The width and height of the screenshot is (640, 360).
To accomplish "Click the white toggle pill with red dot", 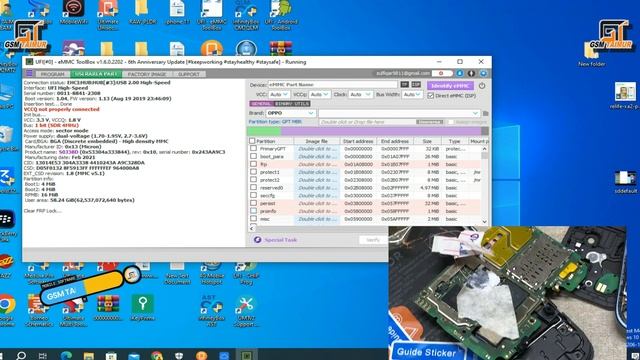I will [x=442, y=73].
